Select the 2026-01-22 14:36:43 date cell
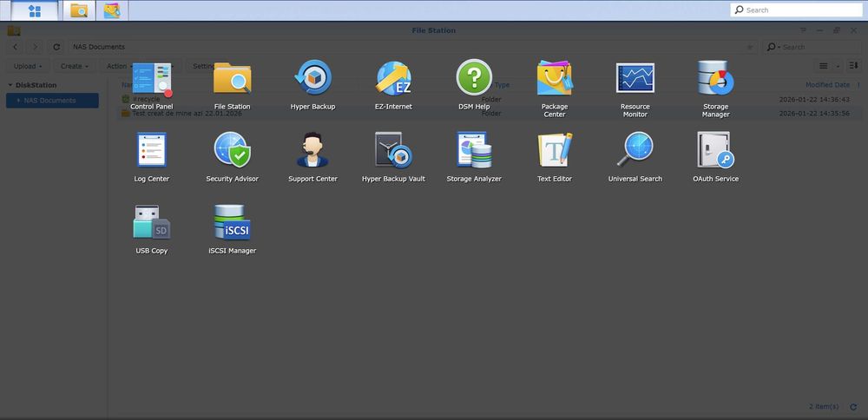Image resolution: width=868 pixels, height=420 pixels. point(814,99)
